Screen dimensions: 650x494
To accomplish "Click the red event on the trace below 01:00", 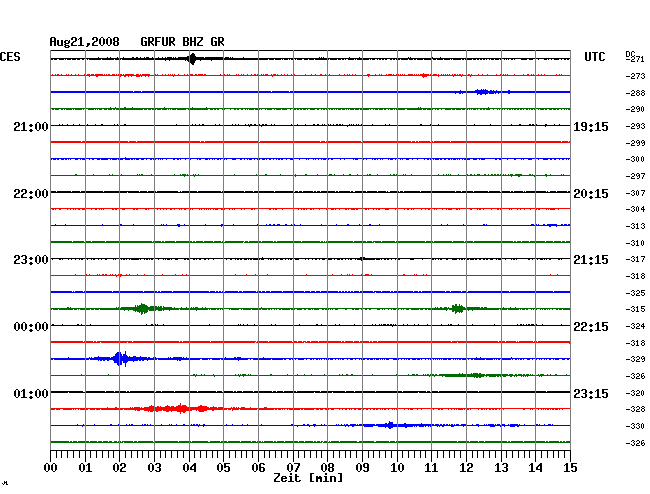I will [176, 409].
